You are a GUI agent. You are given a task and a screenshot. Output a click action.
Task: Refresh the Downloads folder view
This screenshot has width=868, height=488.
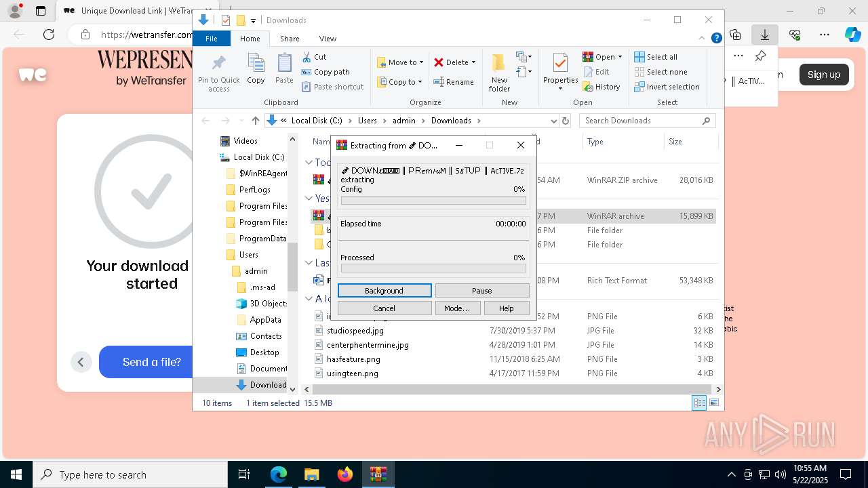(566, 121)
